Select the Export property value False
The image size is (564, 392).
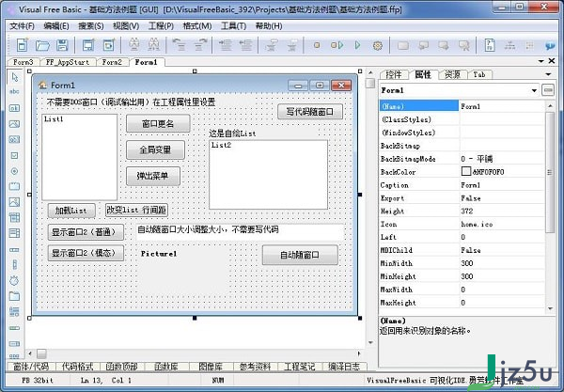471,198
